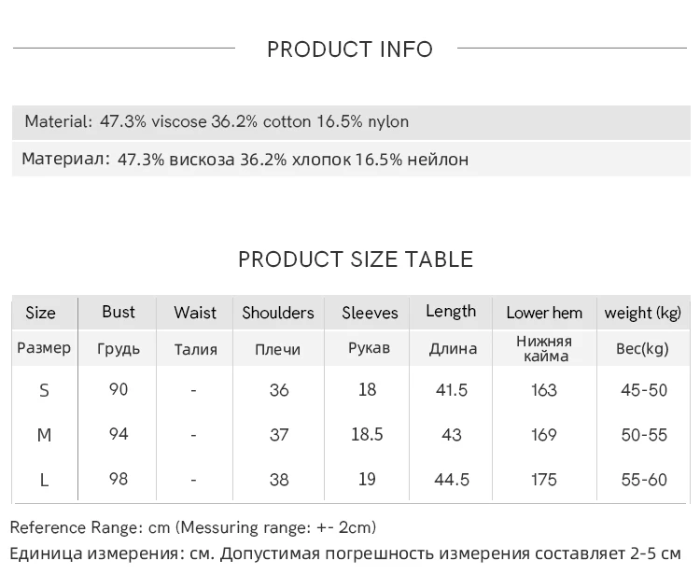The height and width of the screenshot is (588, 700).
Task: Select the 55-60 weight range cell
Action: coord(644,480)
